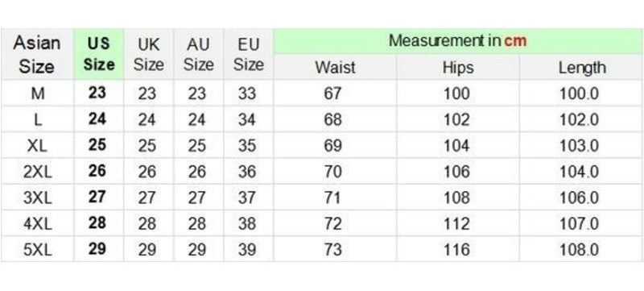Screen dimensions: 644x291
Task: Click EU size 36 cell
Action: tap(249, 172)
